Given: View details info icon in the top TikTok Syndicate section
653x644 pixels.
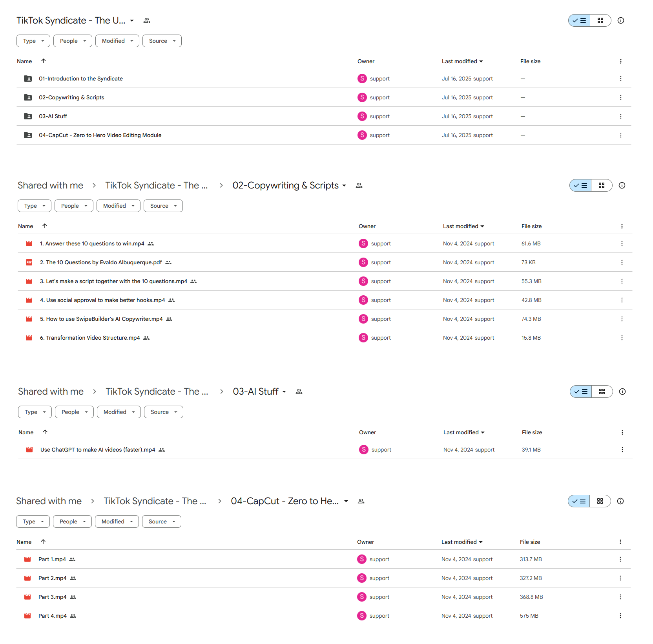Looking at the screenshot, I should tap(621, 20).
